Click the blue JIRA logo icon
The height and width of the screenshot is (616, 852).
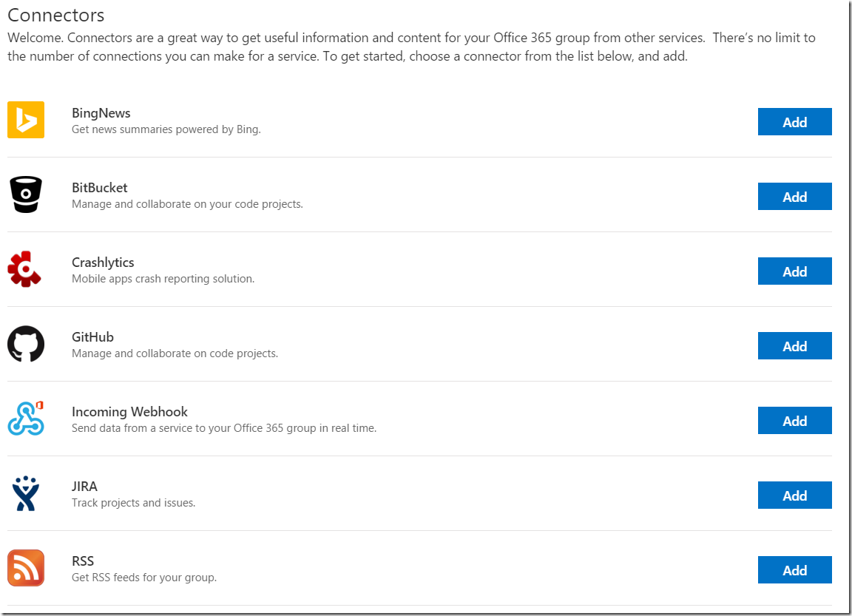point(26,493)
